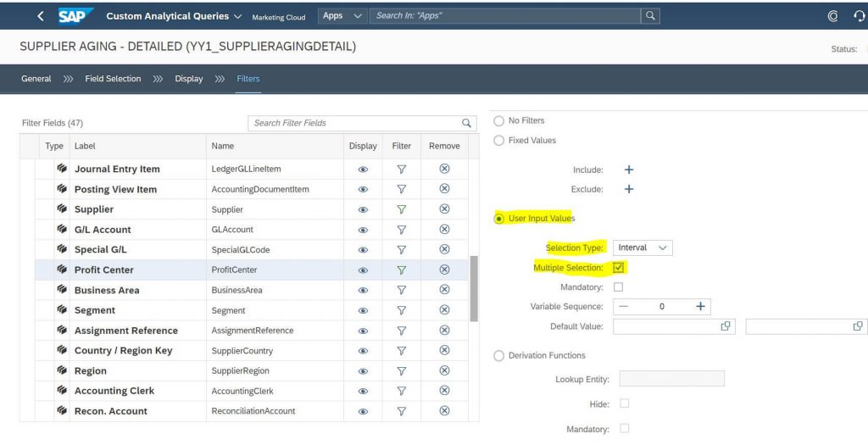
Task: Select the No Filters radio button
Action: pos(498,120)
